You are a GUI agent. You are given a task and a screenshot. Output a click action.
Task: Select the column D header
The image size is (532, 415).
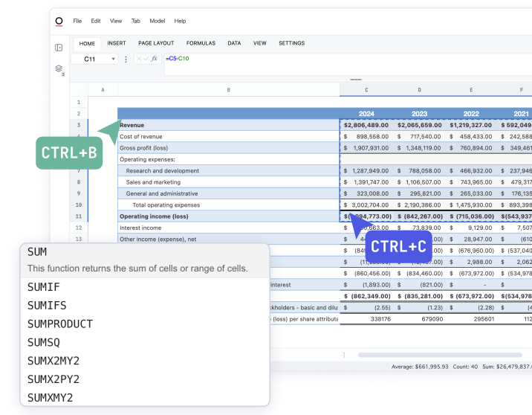[x=419, y=90]
